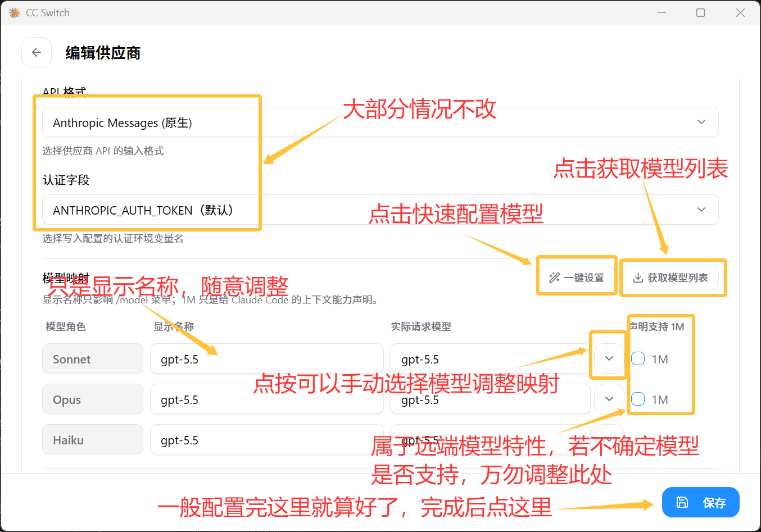The height and width of the screenshot is (532, 761).
Task: Click the 声明支持 1M column header
Action: [x=657, y=326]
